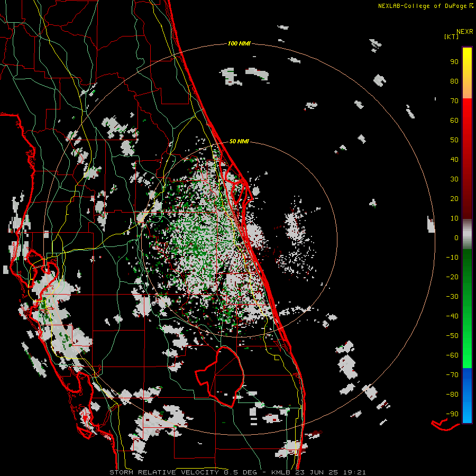The height and width of the screenshot is (476, 476).
Task: Click the 60 tick label on the velocity scale
Action: coord(454,120)
